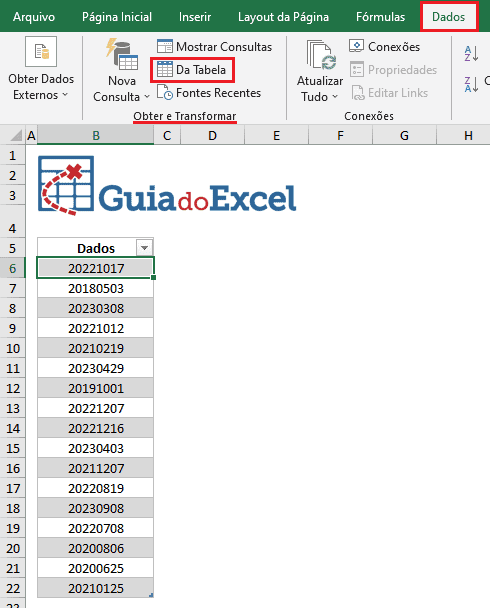
Task: Click the Mostrar Consultas label
Action: click(224, 47)
